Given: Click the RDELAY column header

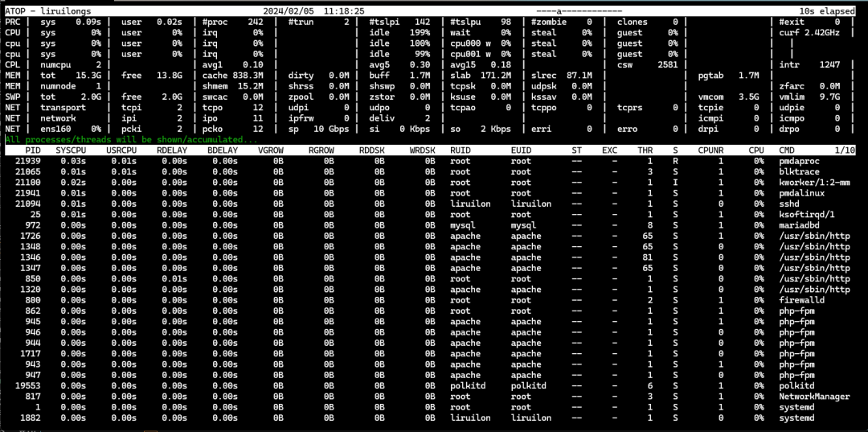Looking at the screenshot, I should click(172, 150).
